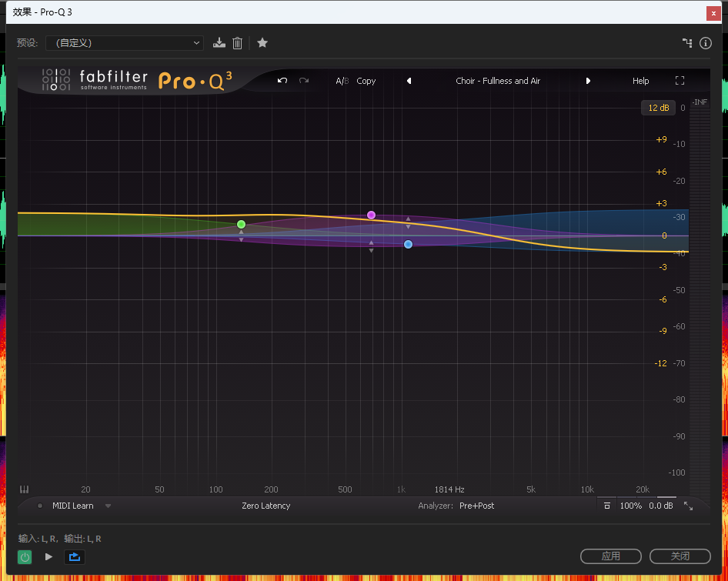This screenshot has height=581, width=728.
Task: Close the Pro-Q 3 effect window
Action: click(713, 13)
